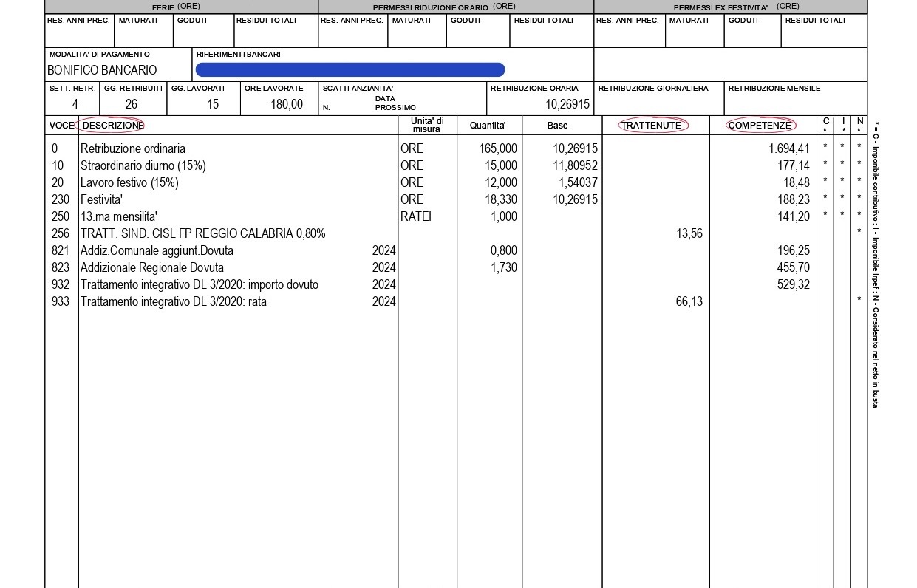Image resolution: width=917 pixels, height=588 pixels.
Task: Click the circled TRATTENUTE column header
Action: (x=651, y=126)
